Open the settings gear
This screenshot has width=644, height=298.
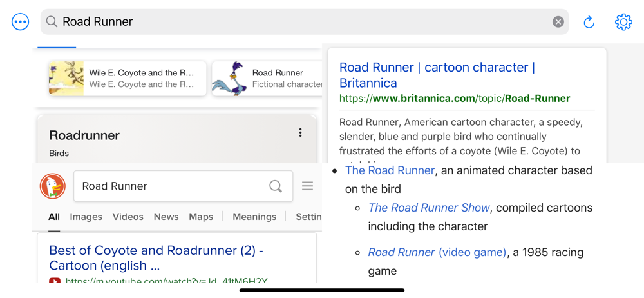coord(623,22)
